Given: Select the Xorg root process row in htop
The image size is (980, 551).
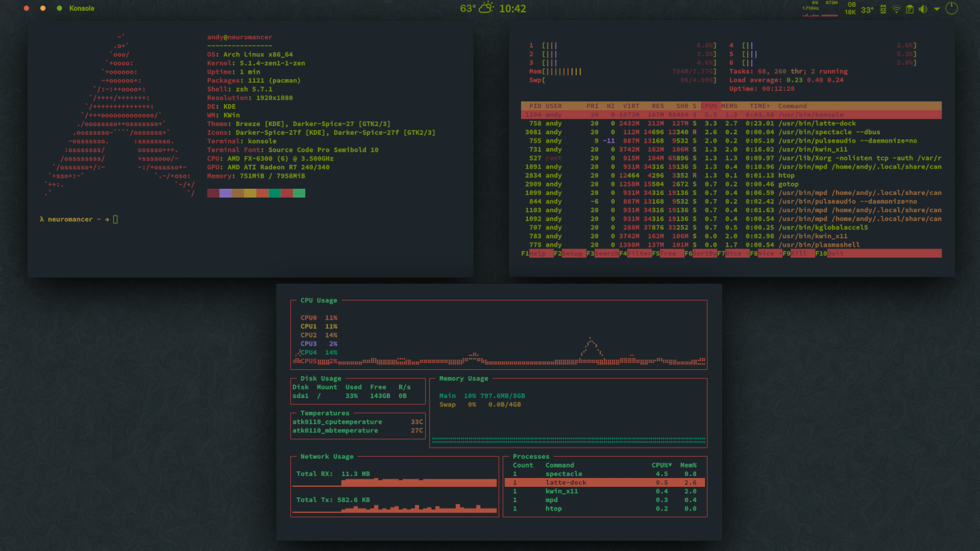Looking at the screenshot, I should (731, 158).
